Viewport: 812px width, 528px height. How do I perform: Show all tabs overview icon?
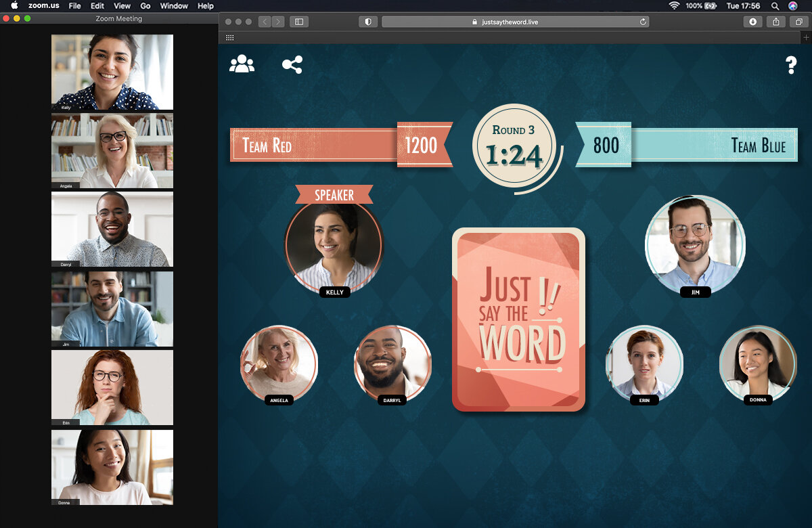pos(799,22)
